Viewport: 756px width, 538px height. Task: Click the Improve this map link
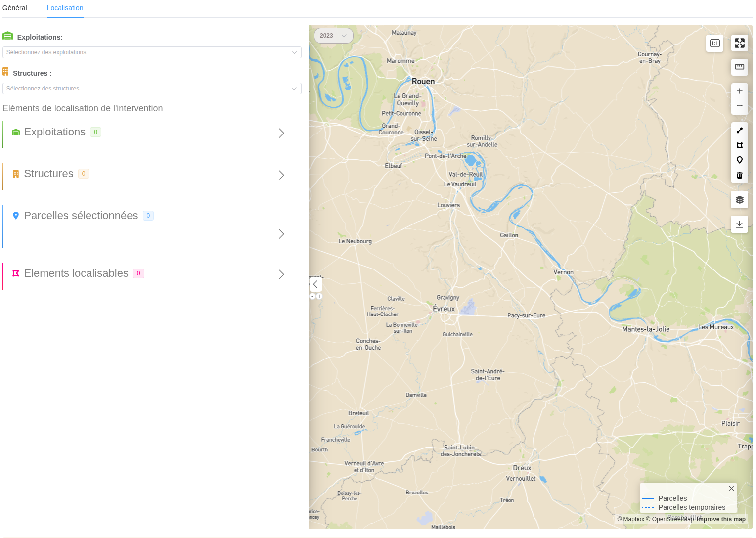[721, 519]
